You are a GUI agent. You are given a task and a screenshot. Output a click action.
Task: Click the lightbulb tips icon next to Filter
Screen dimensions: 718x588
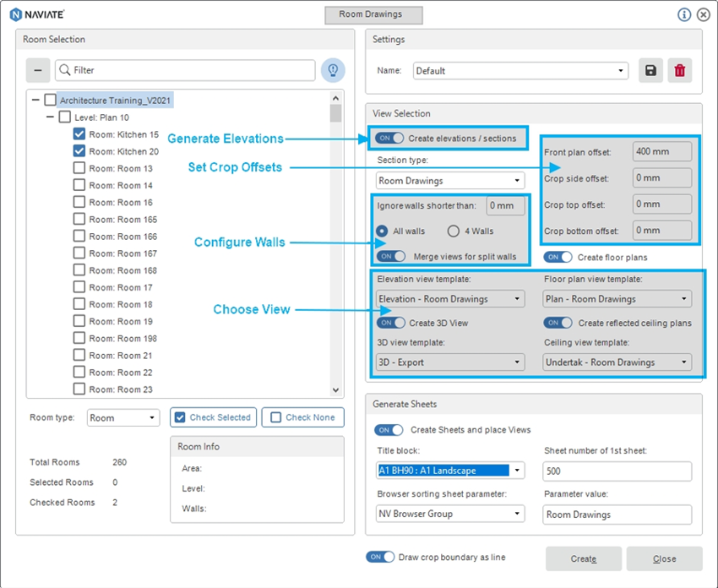(333, 70)
